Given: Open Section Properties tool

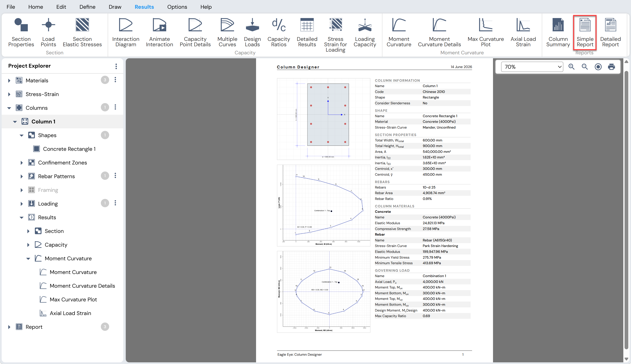Looking at the screenshot, I should [21, 32].
